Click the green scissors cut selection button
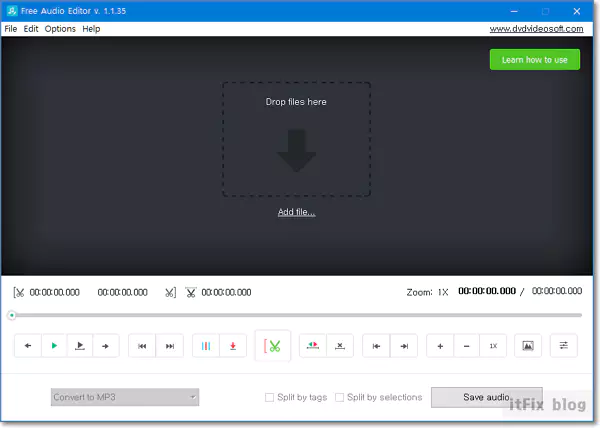 [272, 346]
